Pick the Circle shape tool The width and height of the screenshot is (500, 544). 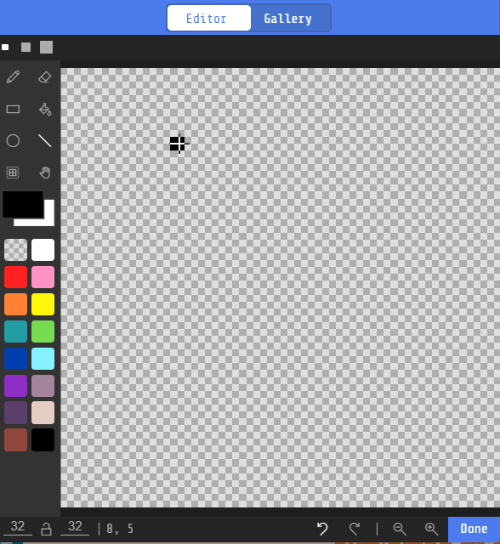coord(13,141)
